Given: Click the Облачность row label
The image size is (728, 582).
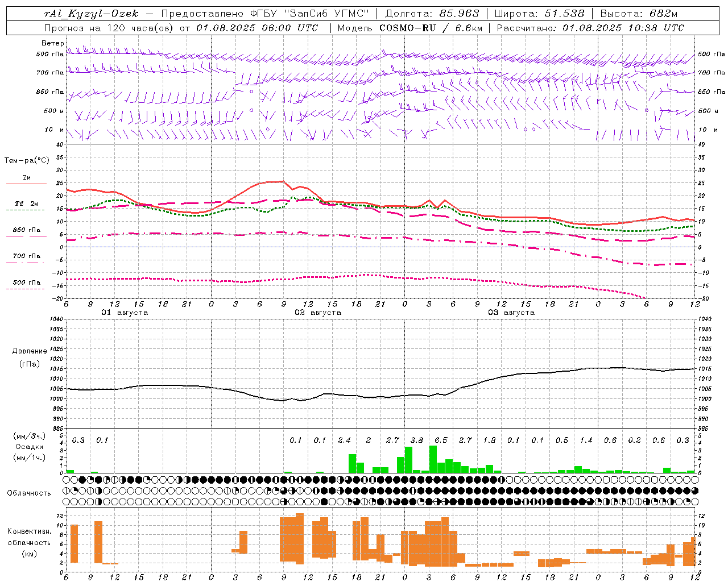Looking at the screenshot, I should pyautogui.click(x=28, y=493).
